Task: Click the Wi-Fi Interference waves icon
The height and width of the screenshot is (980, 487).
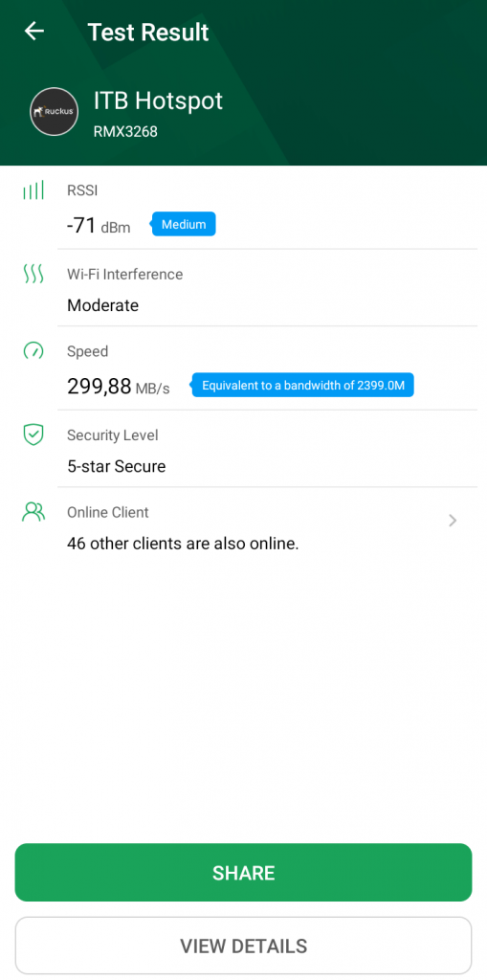Action: pyautogui.click(x=33, y=274)
